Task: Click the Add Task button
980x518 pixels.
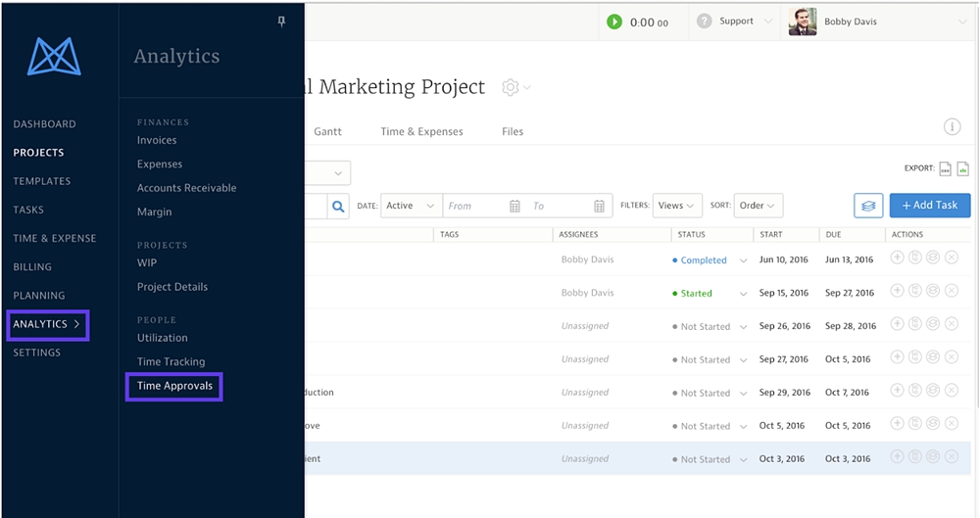Action: [x=929, y=206]
